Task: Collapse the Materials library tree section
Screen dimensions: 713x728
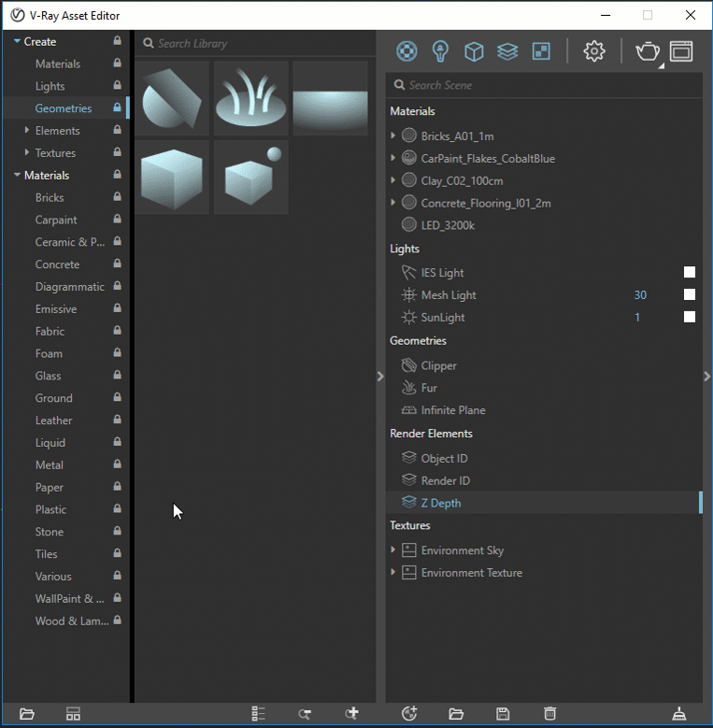Action: coord(17,175)
